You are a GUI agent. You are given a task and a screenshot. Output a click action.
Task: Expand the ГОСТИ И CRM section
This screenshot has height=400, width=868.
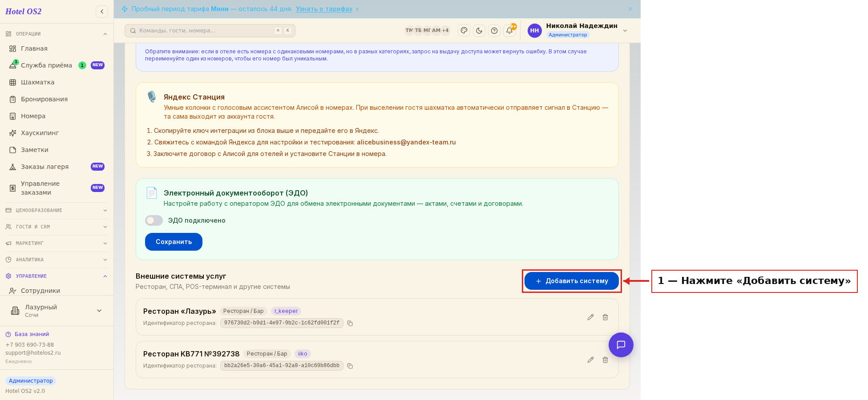click(x=57, y=227)
